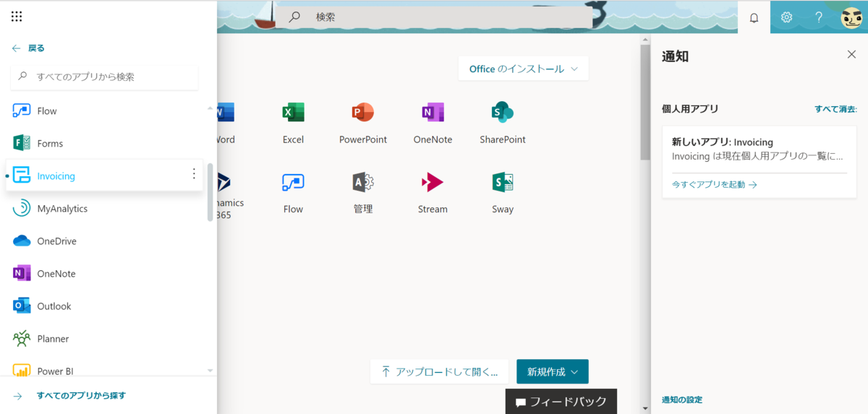Open the 新しいアプリ: Invoicing notification
The height and width of the screenshot is (414, 868).
[759, 161]
